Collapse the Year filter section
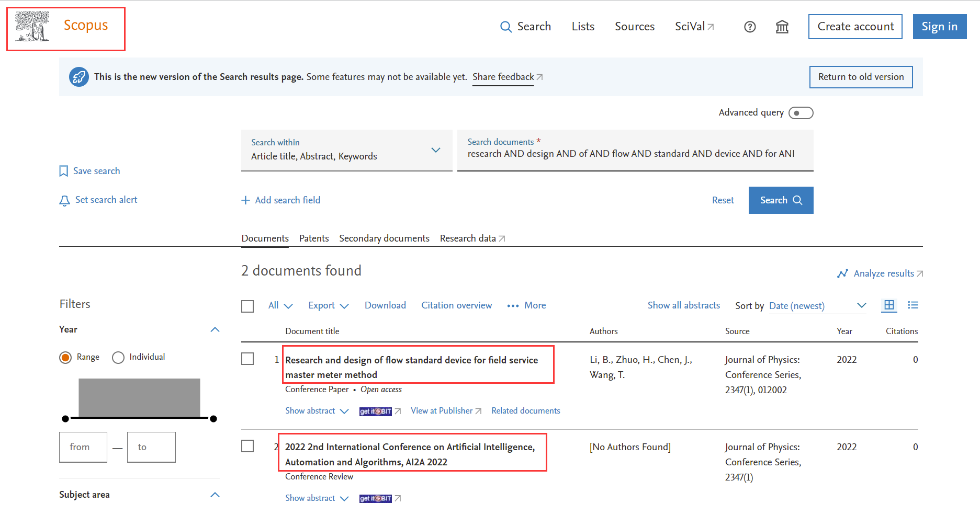Viewport: 980px width, 515px height. pos(215,329)
